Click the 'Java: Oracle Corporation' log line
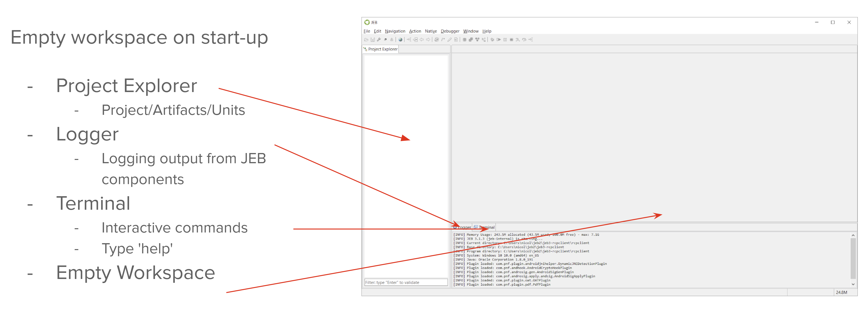This screenshot has height=316, width=868. [x=493, y=260]
